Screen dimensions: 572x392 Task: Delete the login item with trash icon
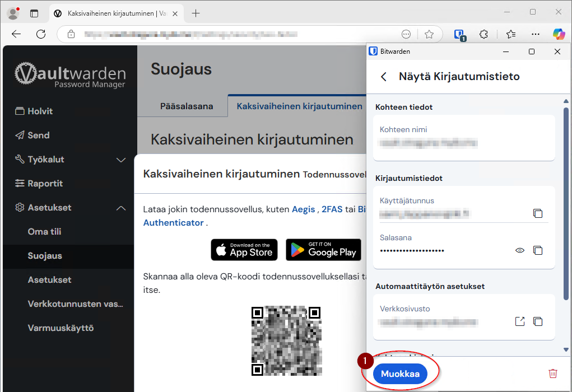[x=552, y=374]
